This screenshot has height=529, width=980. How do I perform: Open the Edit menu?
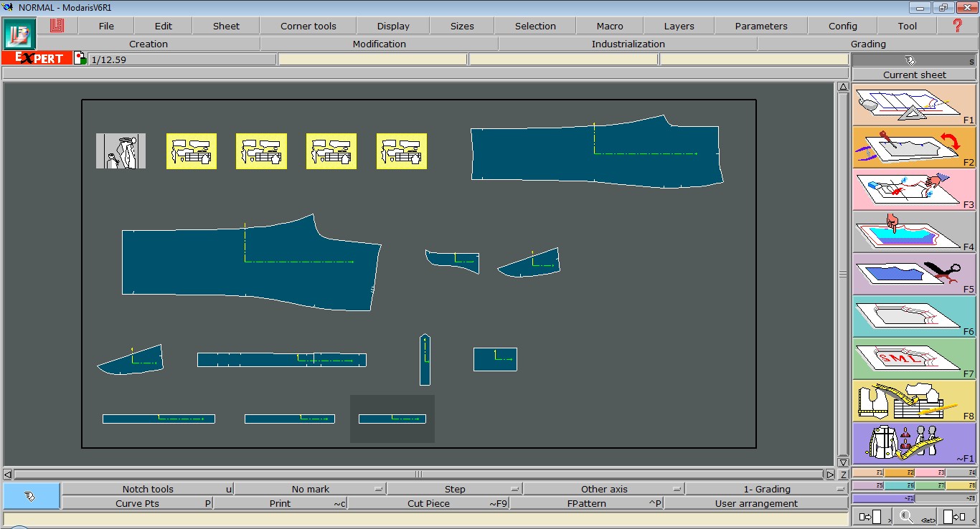(x=164, y=26)
